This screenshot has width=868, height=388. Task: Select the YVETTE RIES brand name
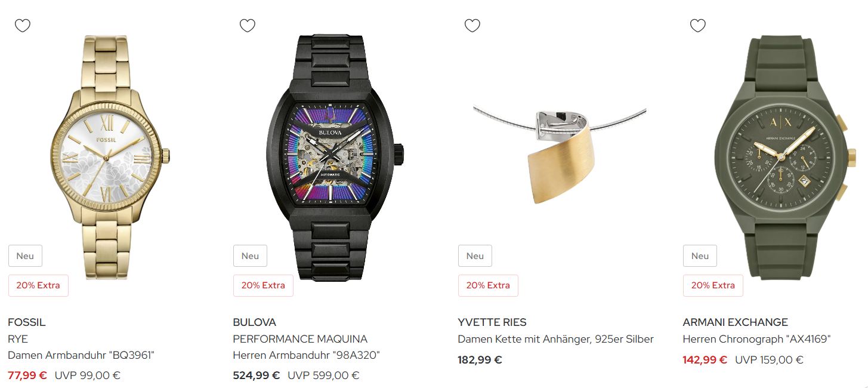tap(492, 322)
